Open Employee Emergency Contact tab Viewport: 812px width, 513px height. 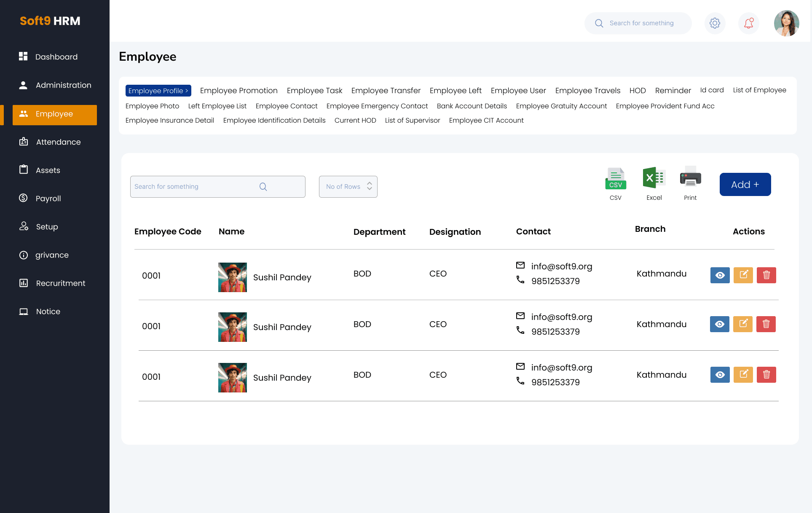coord(377,106)
